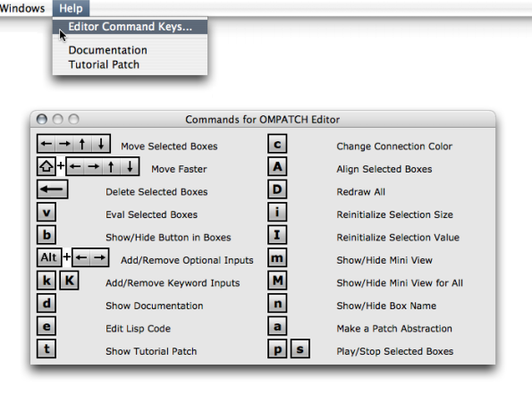The height and width of the screenshot is (420, 532).
Task: Select Editor Command Keys menu entry
Action: [130, 27]
